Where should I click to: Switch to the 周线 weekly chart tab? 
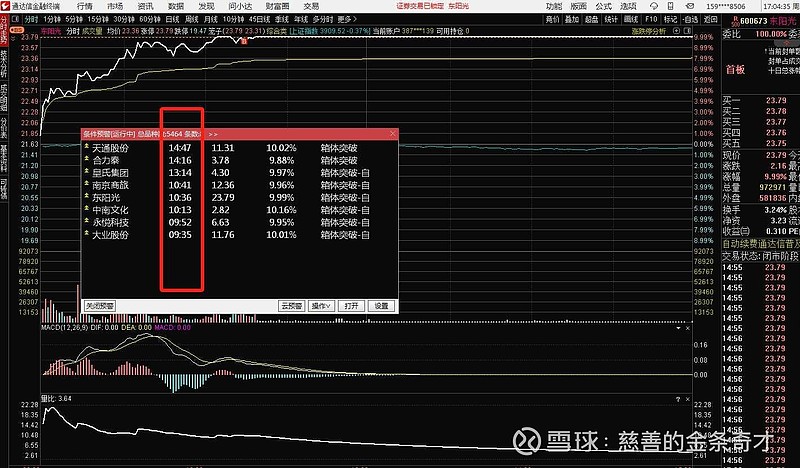(191, 19)
